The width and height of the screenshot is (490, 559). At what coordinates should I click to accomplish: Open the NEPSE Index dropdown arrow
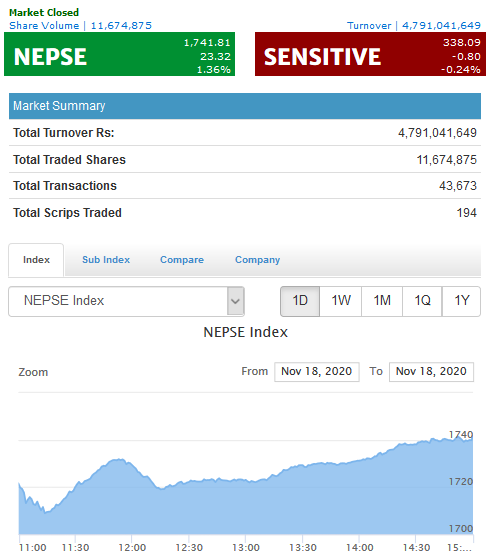point(235,301)
